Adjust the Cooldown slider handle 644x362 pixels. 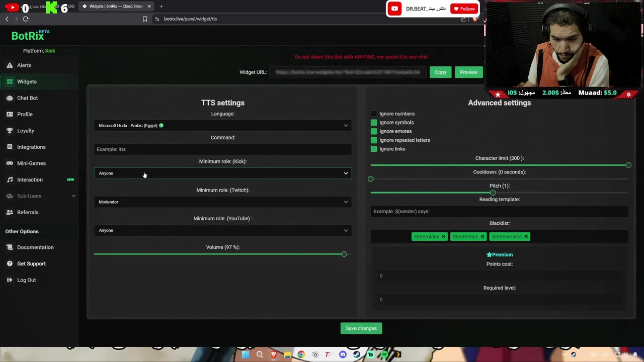(371, 179)
